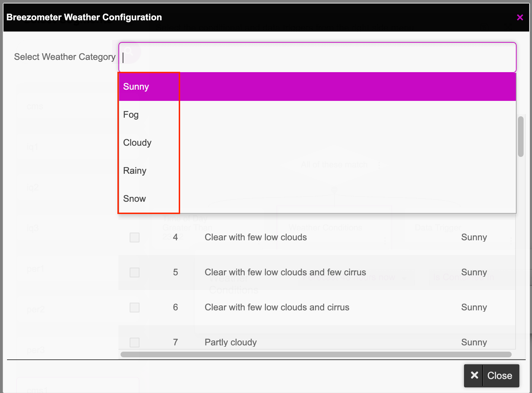This screenshot has width=532, height=393.
Task: Choose the Snow category option
Action: click(135, 199)
